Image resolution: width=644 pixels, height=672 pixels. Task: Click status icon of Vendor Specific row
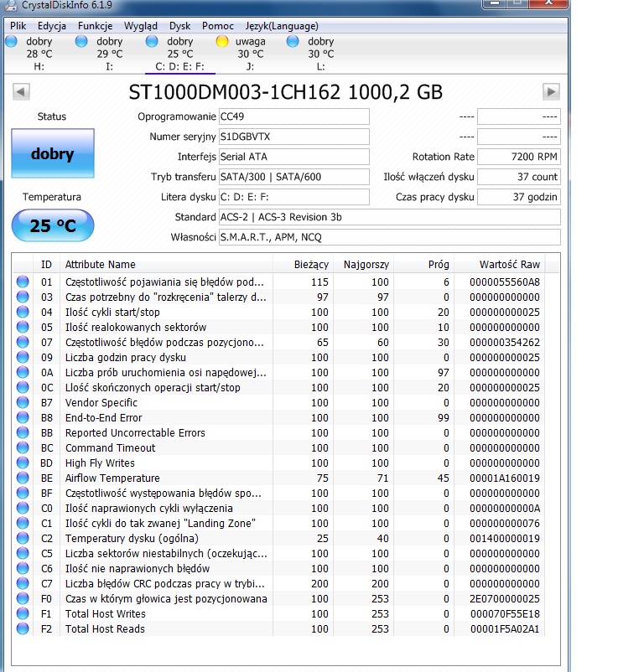click(23, 402)
